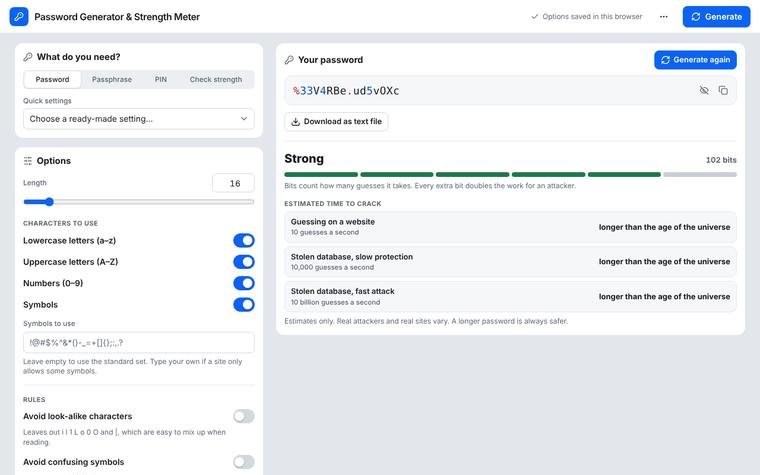Click the Guessing on a website row
The image size is (760, 475).
click(510, 227)
